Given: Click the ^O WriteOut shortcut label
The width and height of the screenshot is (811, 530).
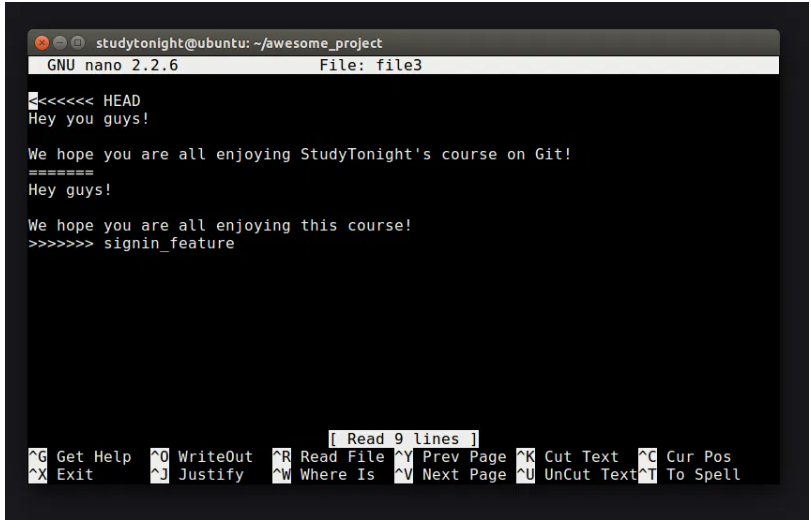Looking at the screenshot, I should [x=201, y=457].
